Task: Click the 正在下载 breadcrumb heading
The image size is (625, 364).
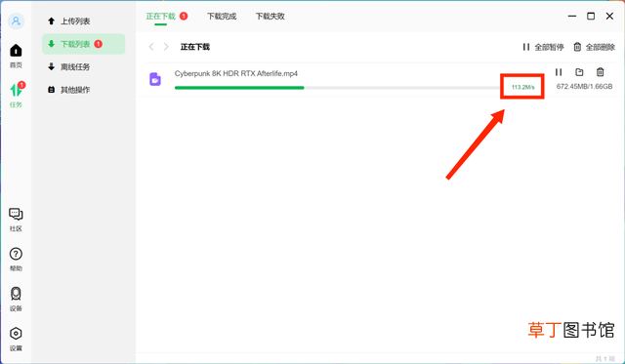Action: pos(195,47)
